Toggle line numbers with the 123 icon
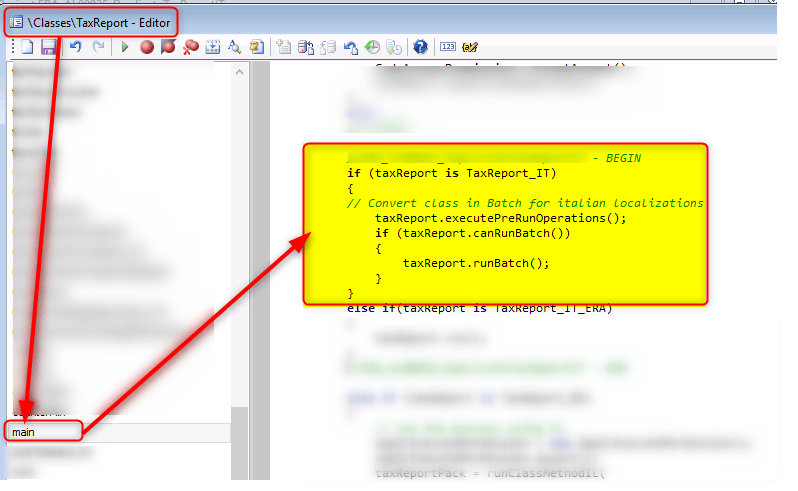This screenshot has width=798, height=491. tap(447, 47)
